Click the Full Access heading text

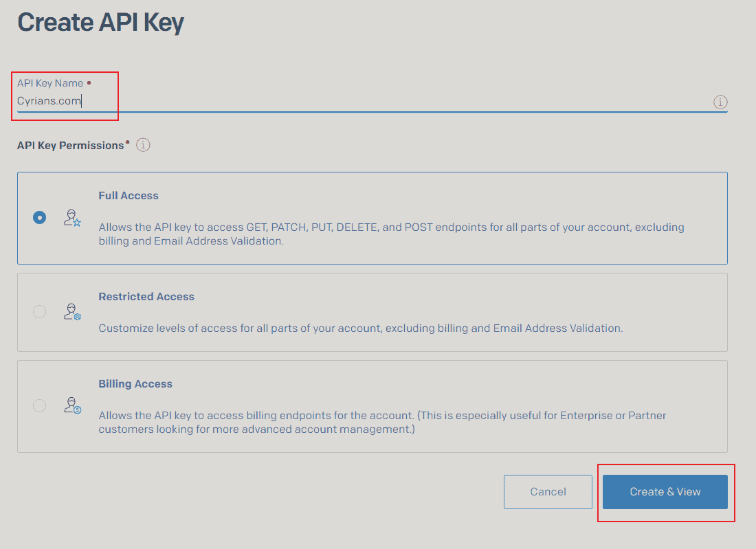[x=129, y=195]
